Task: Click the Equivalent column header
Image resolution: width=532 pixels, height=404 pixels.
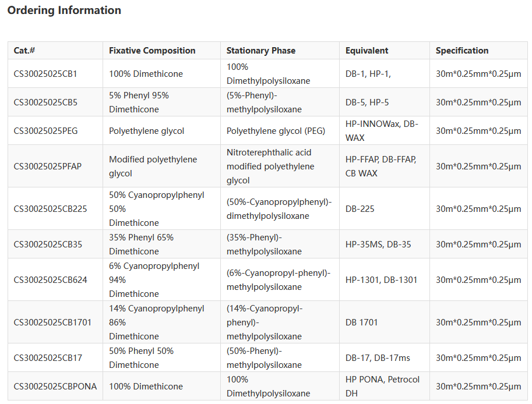Action: pos(367,51)
